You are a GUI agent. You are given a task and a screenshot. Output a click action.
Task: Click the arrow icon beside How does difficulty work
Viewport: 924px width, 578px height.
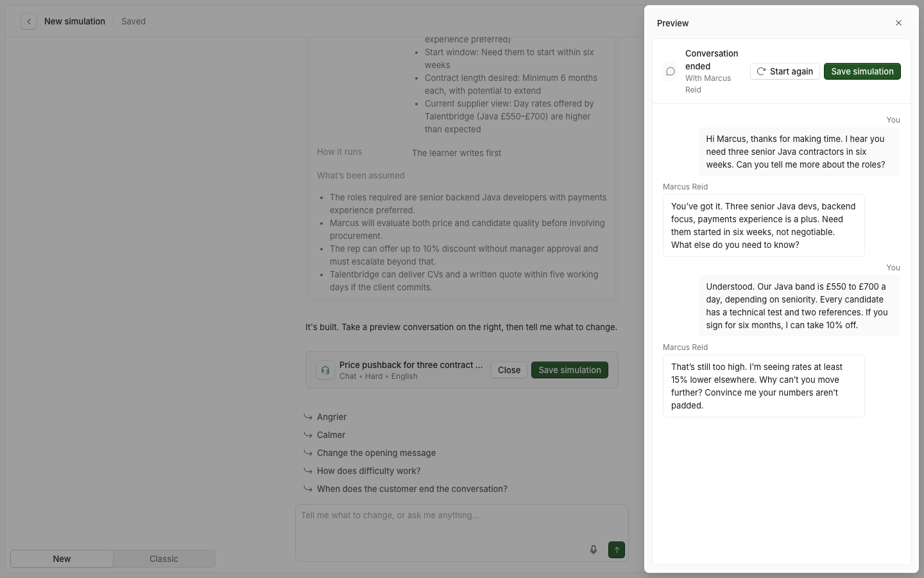click(308, 471)
